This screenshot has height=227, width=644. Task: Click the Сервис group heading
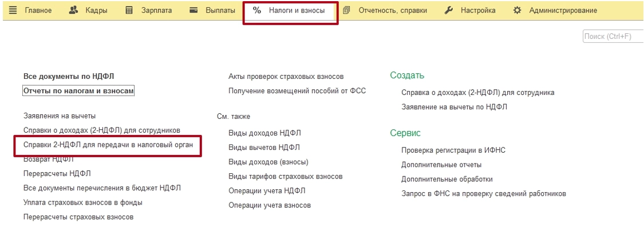point(405,133)
